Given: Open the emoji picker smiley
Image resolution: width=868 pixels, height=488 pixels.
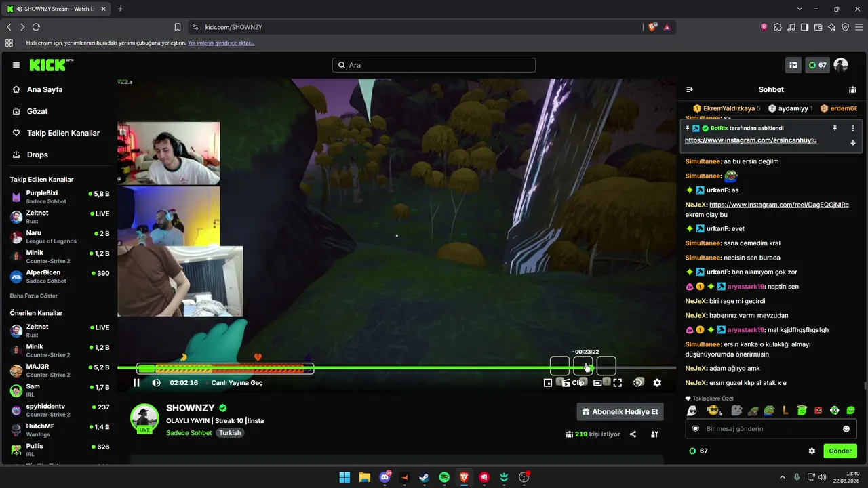Looking at the screenshot, I should click(846, 429).
